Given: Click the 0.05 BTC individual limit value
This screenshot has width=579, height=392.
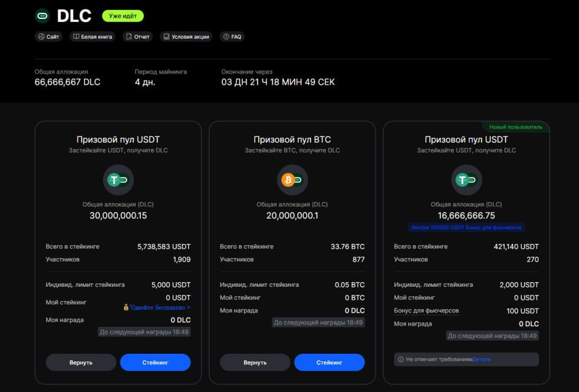Looking at the screenshot, I should tap(350, 285).
